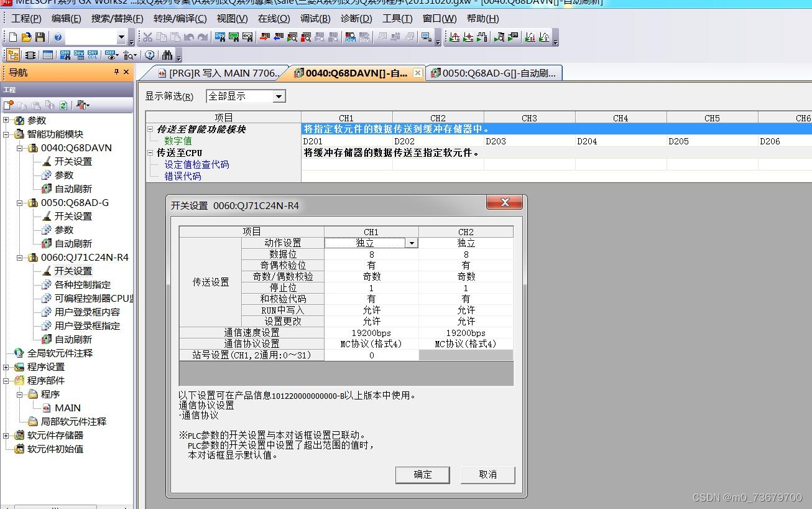The image size is (812, 509).
Task: Select 用户登录框内容 in the tree
Action: [x=87, y=312]
